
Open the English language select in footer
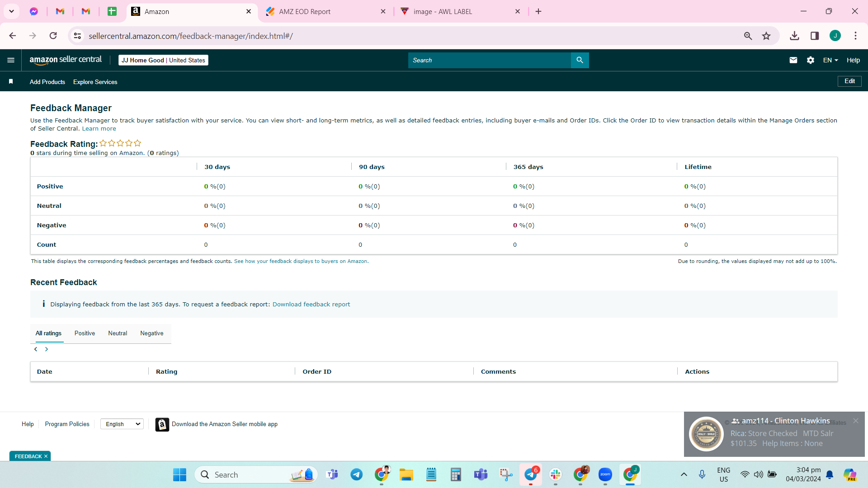point(122,424)
